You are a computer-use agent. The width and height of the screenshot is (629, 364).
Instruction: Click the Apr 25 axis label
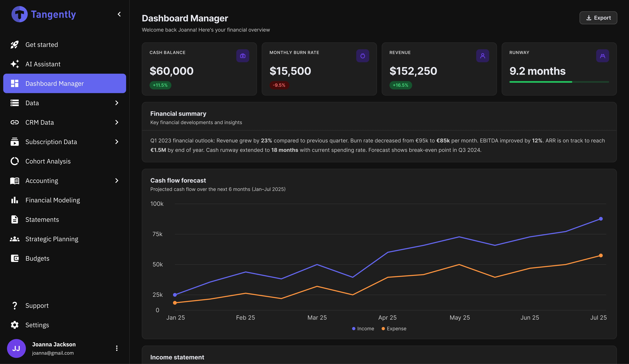(x=387, y=318)
